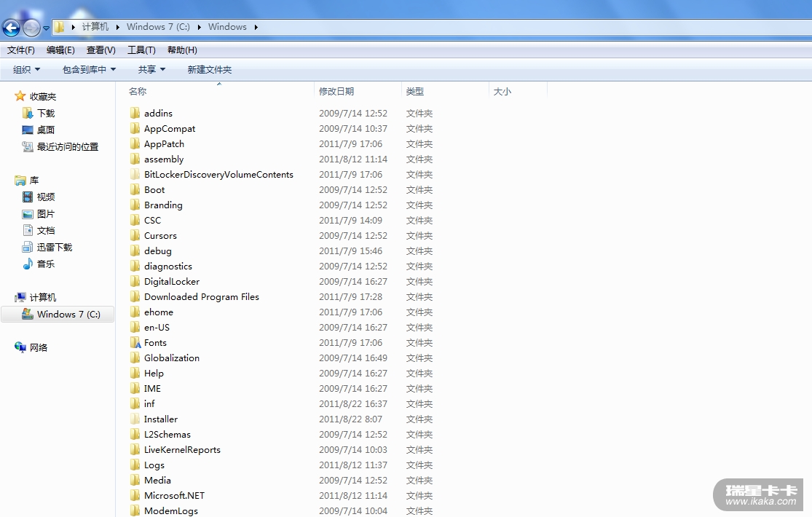Select the en-US folder name

coord(157,327)
